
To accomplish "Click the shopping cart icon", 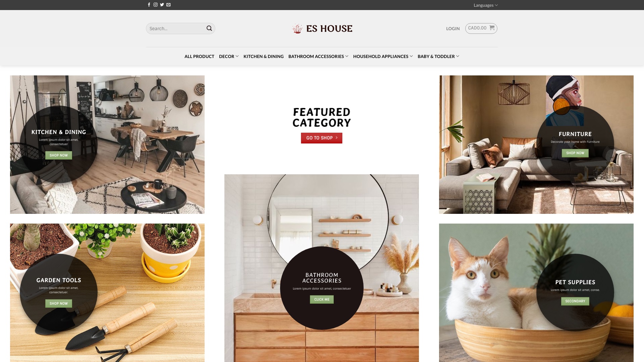I will [x=491, y=28].
